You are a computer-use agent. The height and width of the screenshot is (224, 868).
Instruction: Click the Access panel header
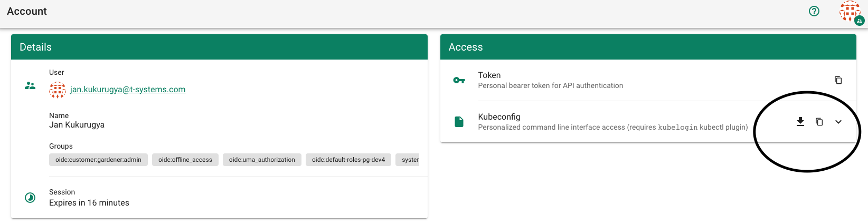coord(648,47)
